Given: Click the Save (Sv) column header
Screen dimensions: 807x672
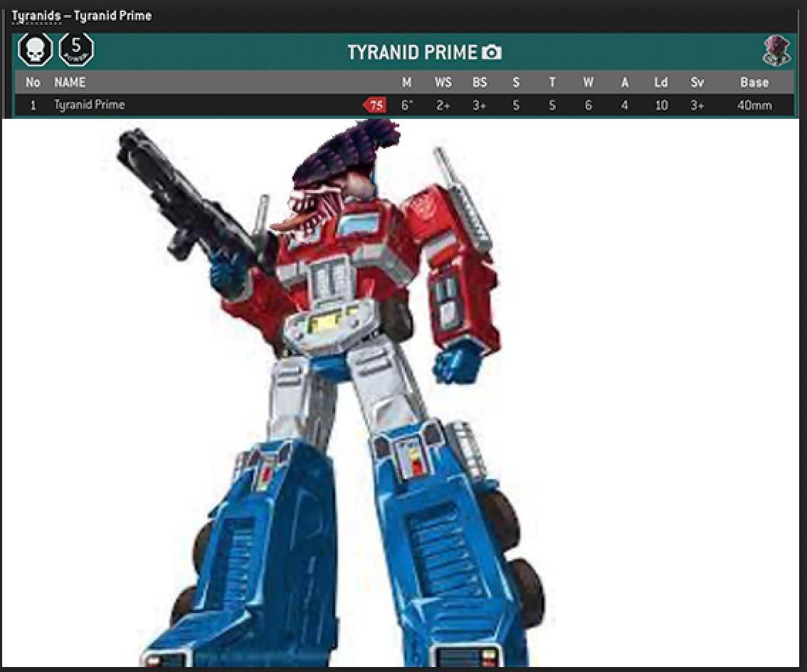Looking at the screenshot, I should pyautogui.click(x=698, y=83).
